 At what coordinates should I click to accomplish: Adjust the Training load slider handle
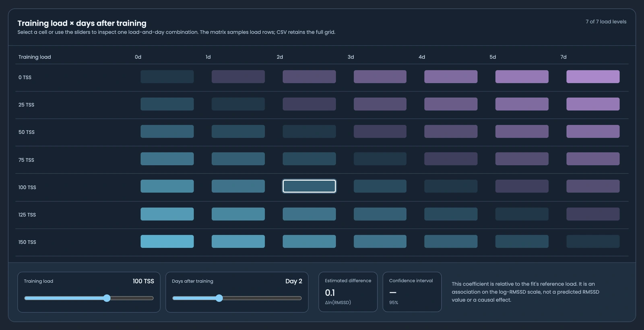coord(107,298)
